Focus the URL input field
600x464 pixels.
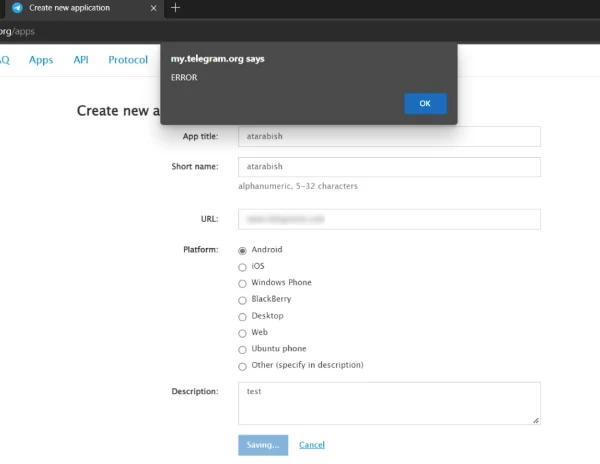coord(389,219)
